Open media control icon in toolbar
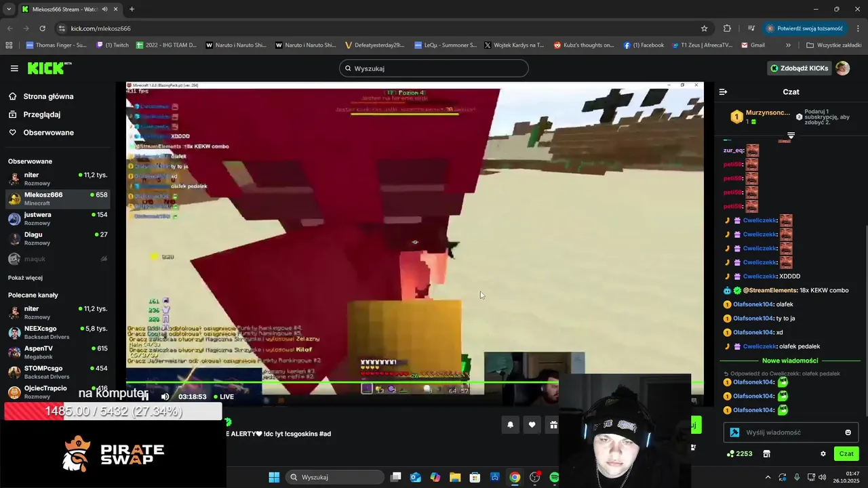Viewport: 868px width, 488px height. point(751,28)
